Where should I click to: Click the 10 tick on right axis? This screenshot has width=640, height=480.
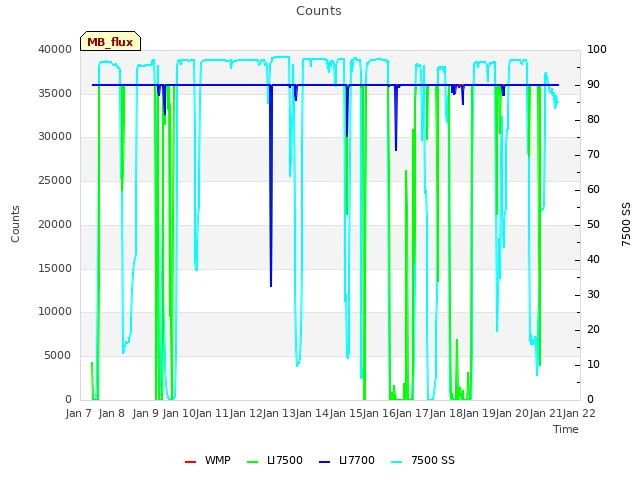593,365
